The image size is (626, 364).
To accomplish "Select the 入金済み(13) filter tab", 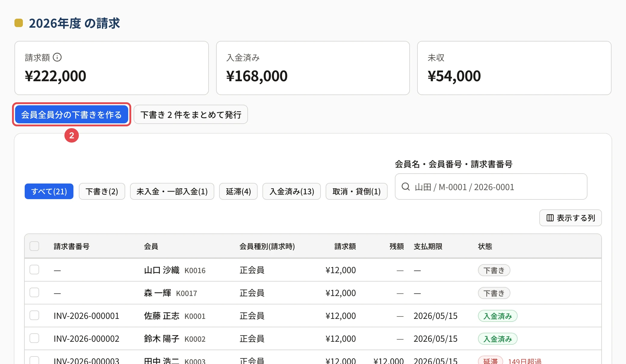I will pos(292,191).
